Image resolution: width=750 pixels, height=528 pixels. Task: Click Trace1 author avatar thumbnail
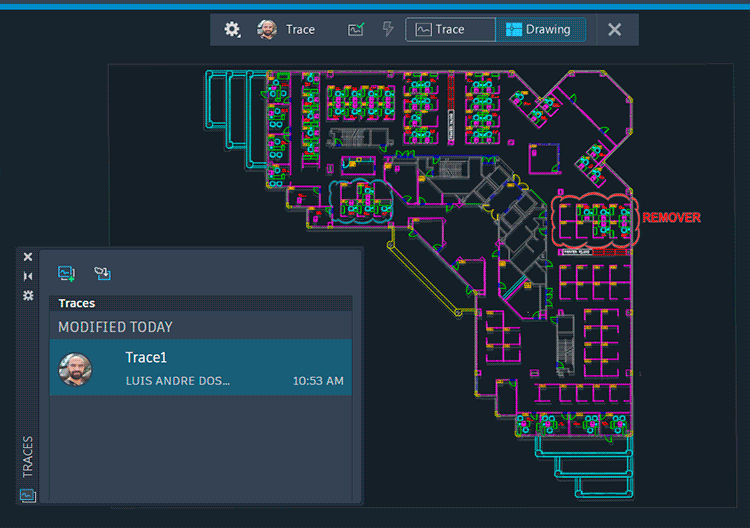(x=75, y=369)
